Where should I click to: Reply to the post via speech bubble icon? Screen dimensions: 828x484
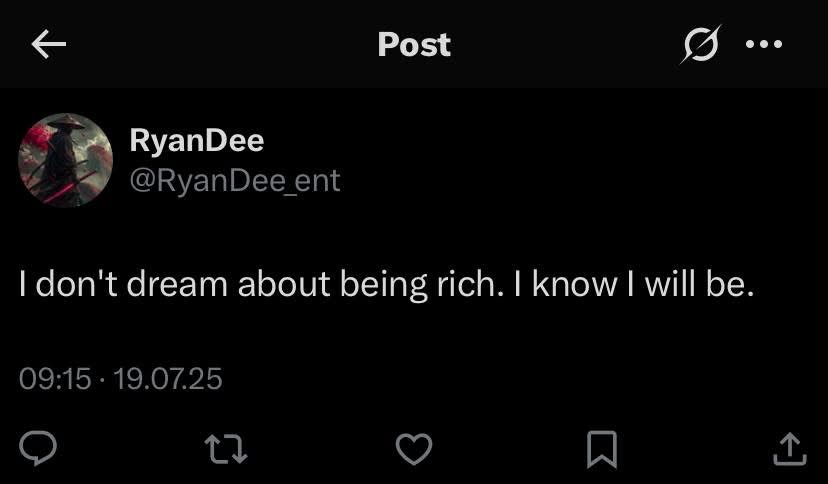point(38,448)
